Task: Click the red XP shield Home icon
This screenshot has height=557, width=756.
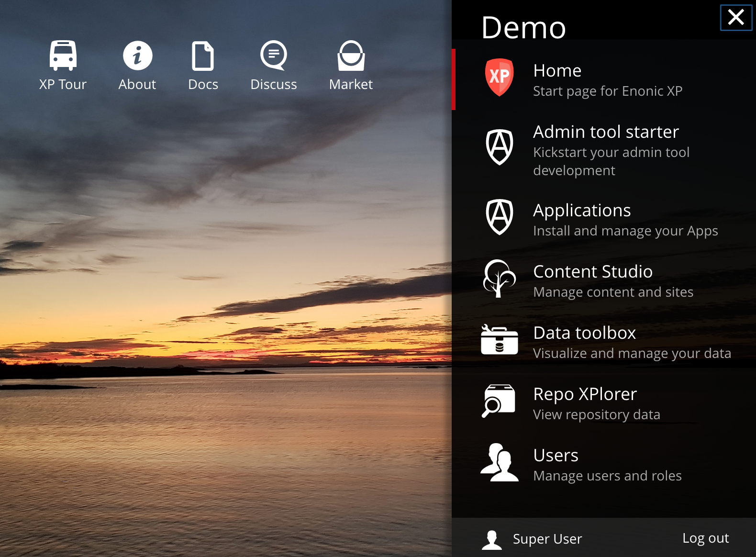Action: click(500, 78)
